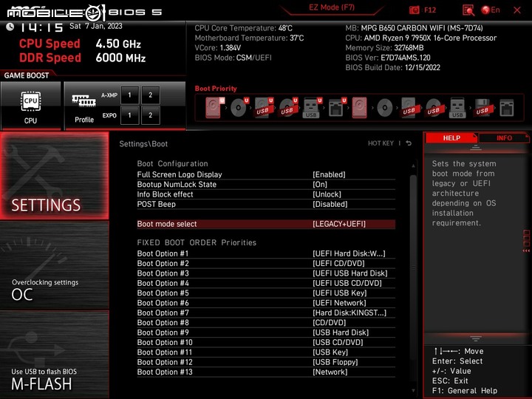Click the HOT KEY button

381,143
